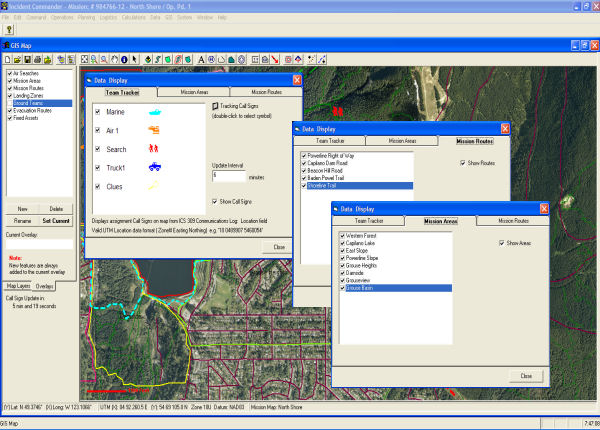Screen dimensions: 600x430
Task: Click the blue circled symbol beside the A tool
Action: pyautogui.click(x=212, y=59)
